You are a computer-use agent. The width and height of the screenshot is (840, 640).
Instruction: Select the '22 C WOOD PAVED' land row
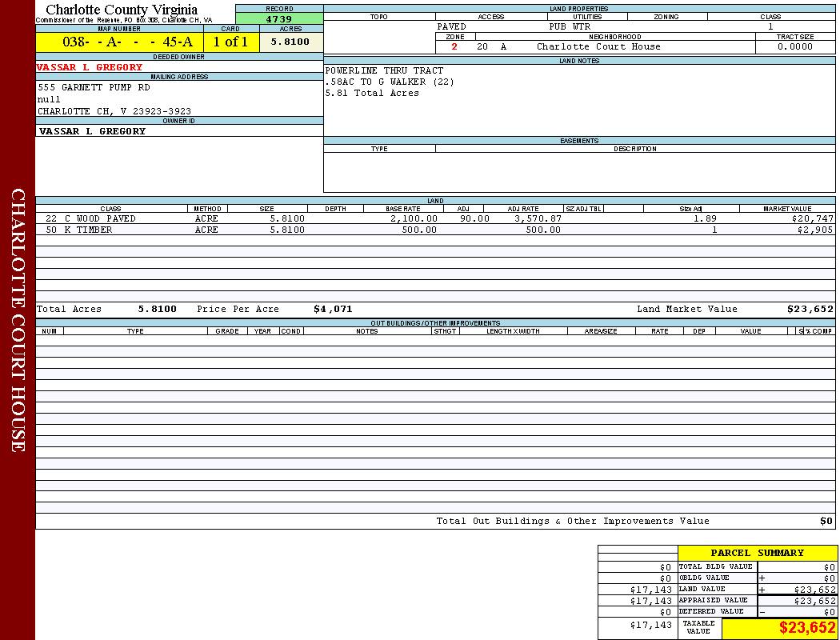point(90,218)
